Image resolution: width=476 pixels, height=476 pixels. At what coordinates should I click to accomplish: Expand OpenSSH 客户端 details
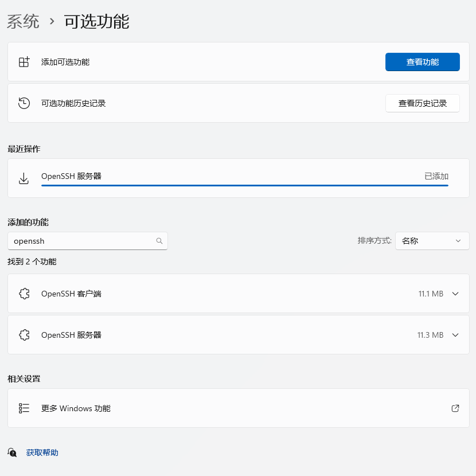[x=455, y=294]
